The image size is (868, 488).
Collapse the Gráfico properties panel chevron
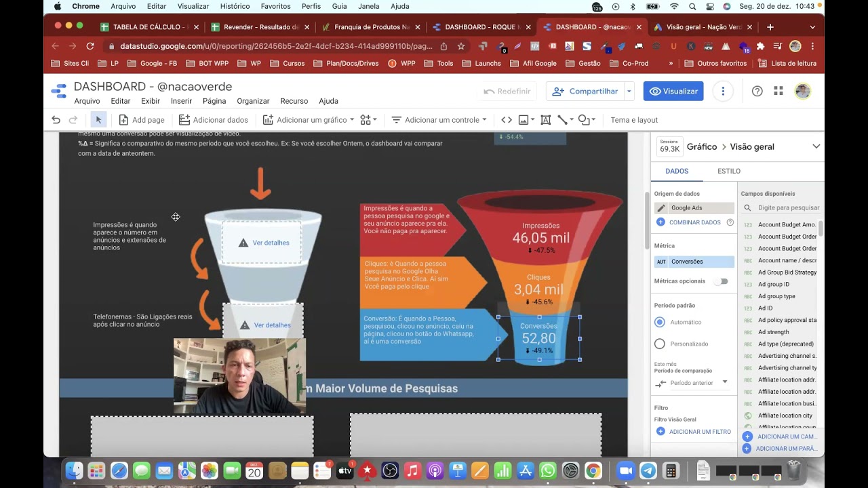[x=816, y=146]
